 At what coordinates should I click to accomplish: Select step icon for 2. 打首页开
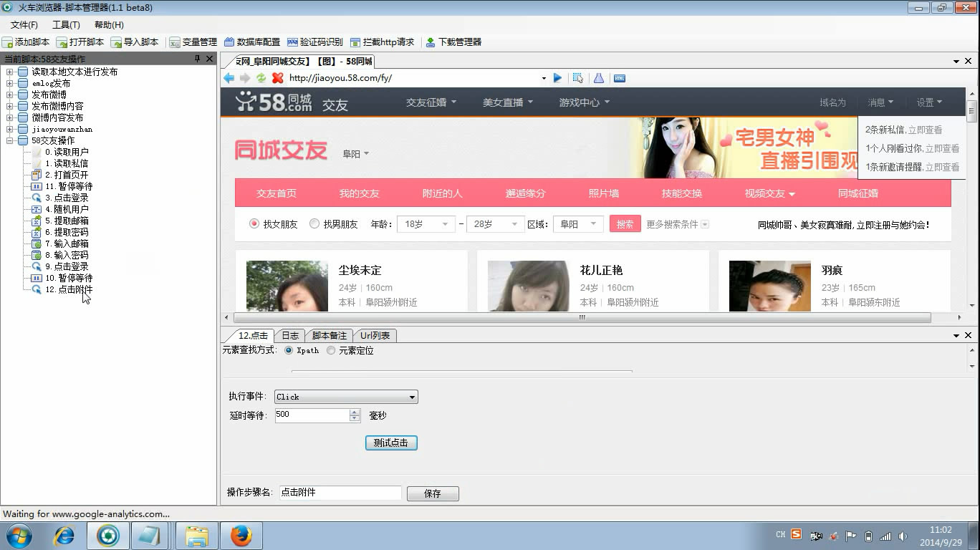coord(37,175)
